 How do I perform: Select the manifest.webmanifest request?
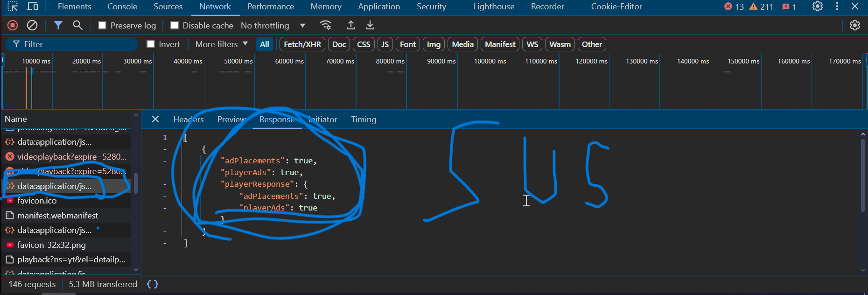click(x=66, y=216)
